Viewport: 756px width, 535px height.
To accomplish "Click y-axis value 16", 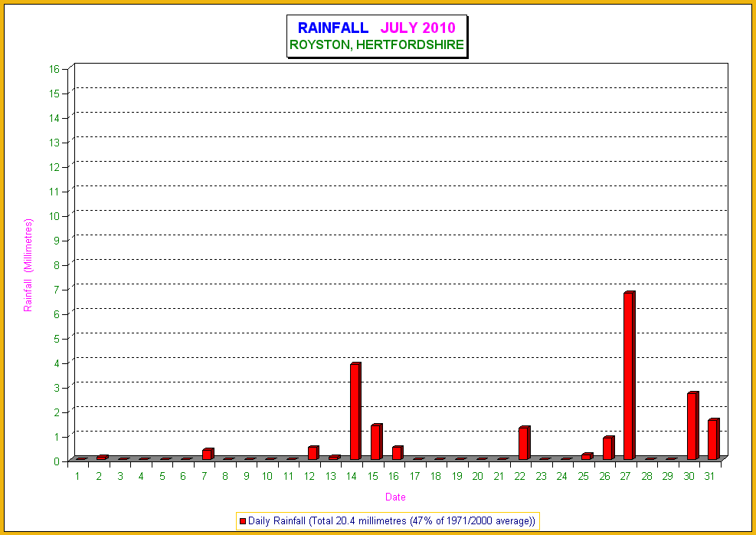I will (54, 69).
